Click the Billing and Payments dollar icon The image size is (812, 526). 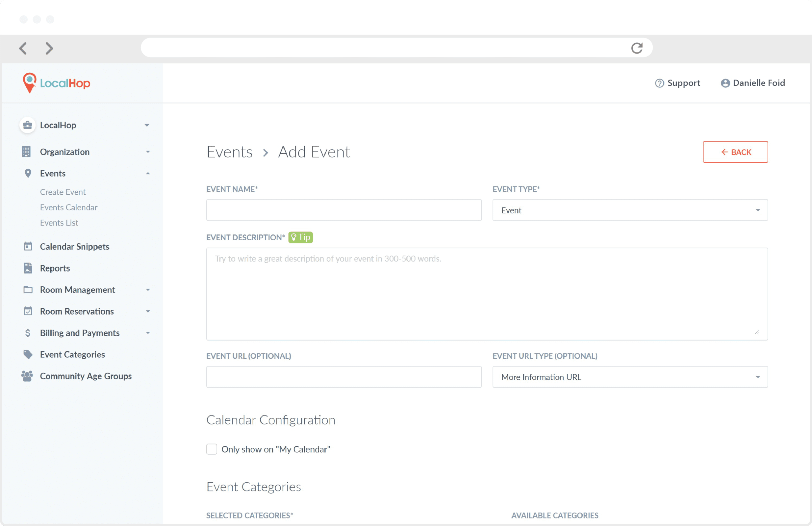pos(28,333)
